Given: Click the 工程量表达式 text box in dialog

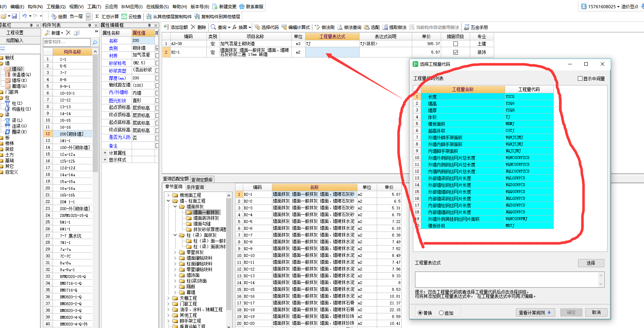Looking at the screenshot, I should [507, 279].
